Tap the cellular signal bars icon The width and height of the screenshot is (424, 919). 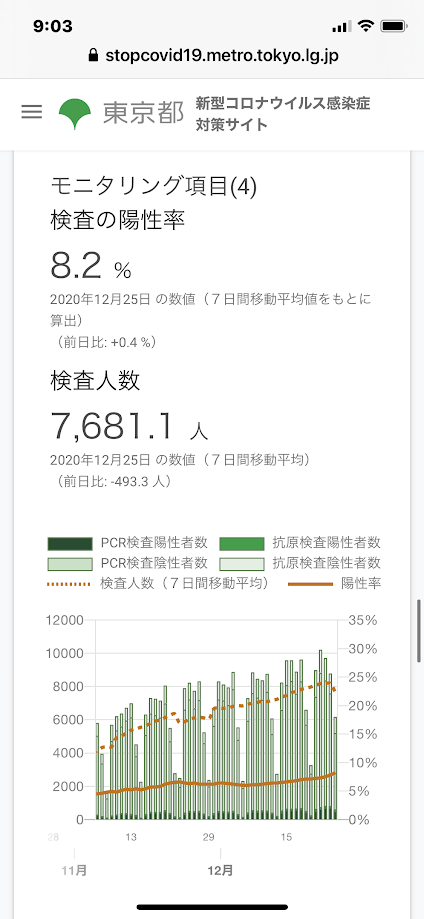click(341, 27)
